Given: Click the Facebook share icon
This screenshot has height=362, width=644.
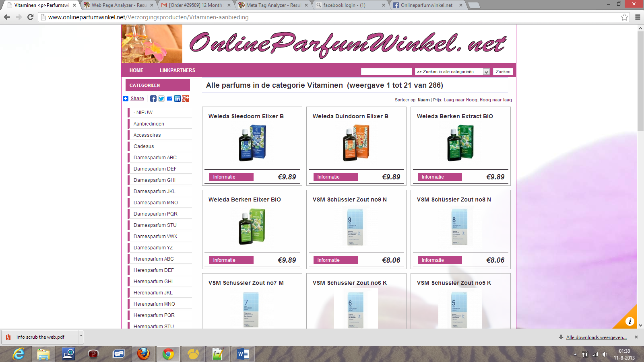Looking at the screenshot, I should [x=153, y=99].
